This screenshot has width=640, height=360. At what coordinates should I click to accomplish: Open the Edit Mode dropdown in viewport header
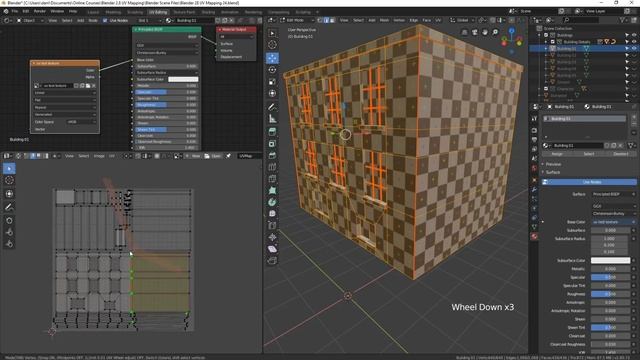pyautogui.click(x=297, y=20)
